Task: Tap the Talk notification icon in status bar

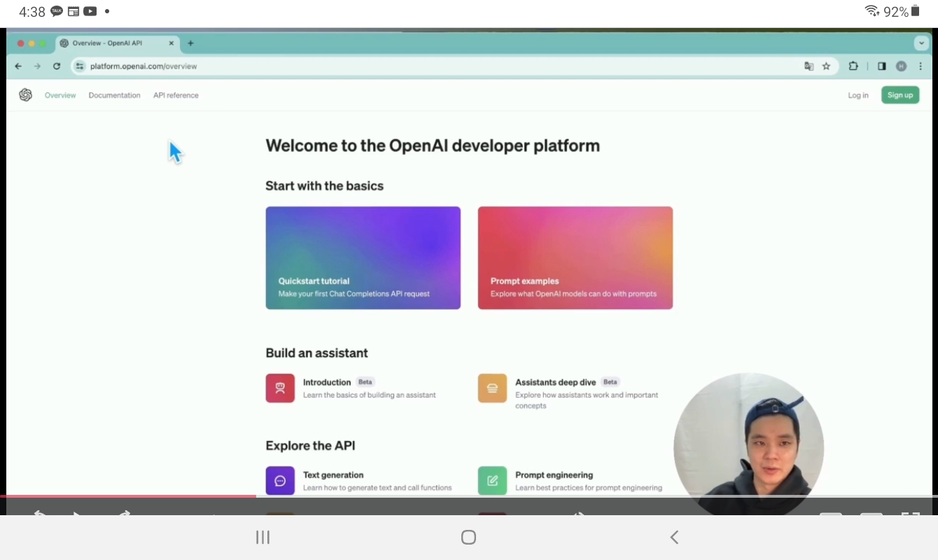Action: (x=57, y=11)
